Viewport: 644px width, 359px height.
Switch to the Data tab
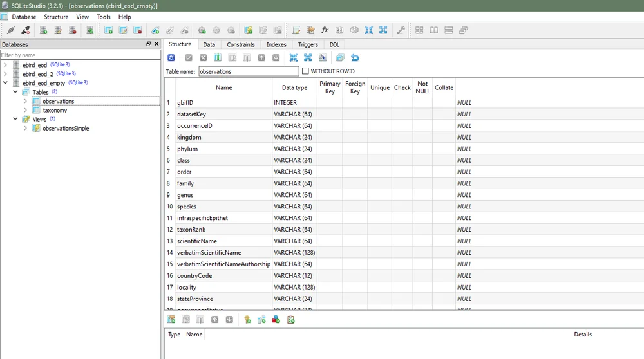(x=209, y=44)
